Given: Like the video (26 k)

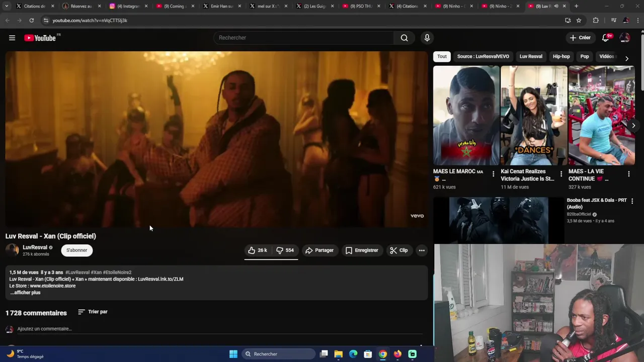Looking at the screenshot, I should coord(258,250).
